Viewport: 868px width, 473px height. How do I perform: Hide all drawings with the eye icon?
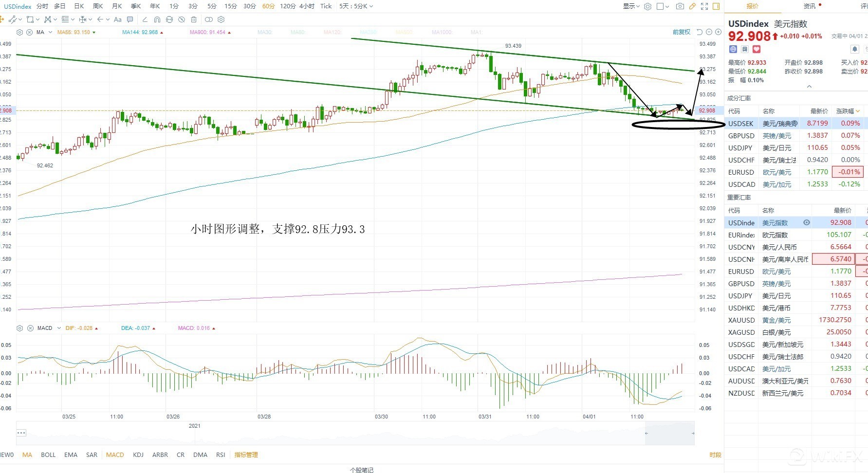pyautogui.click(x=181, y=19)
